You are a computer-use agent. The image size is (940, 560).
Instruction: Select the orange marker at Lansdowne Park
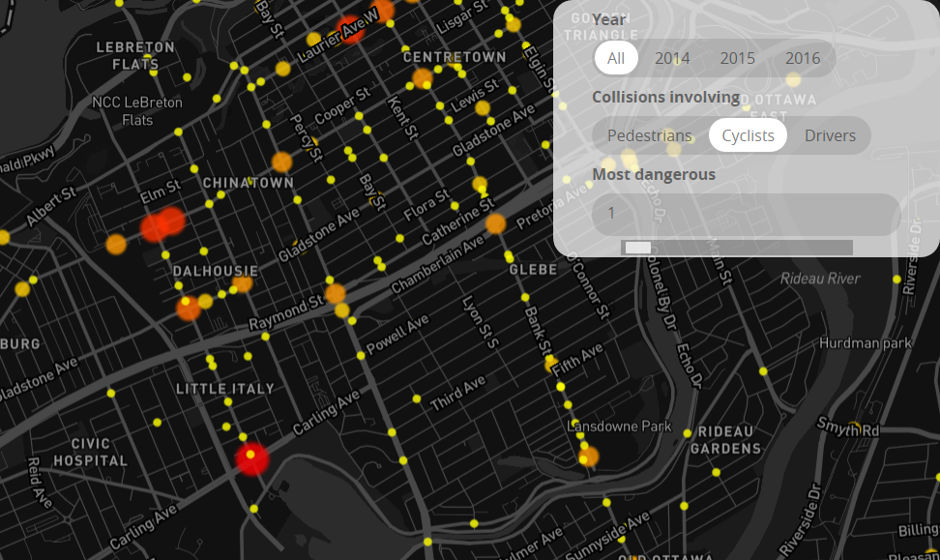588,457
